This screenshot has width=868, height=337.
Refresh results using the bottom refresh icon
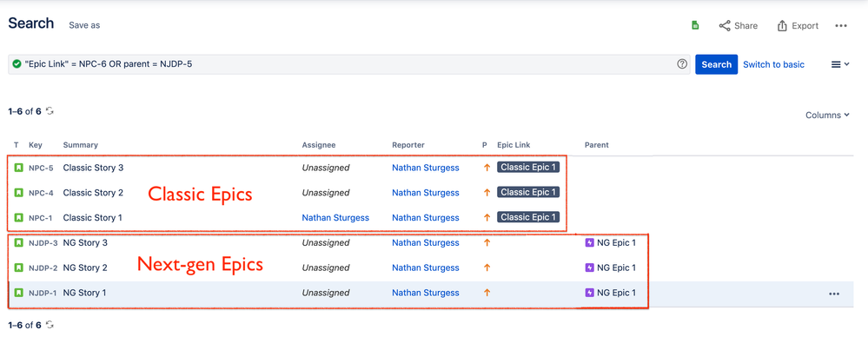click(50, 325)
